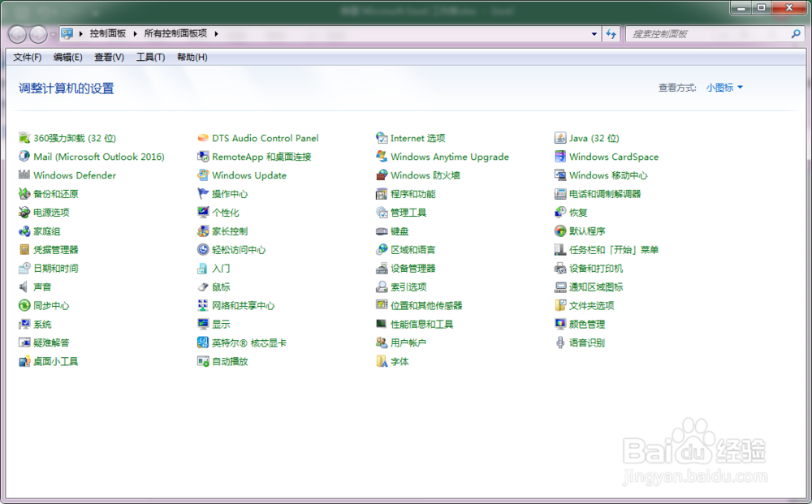Open the 凭据管理器 icon
The image size is (812, 504).
click(x=24, y=250)
